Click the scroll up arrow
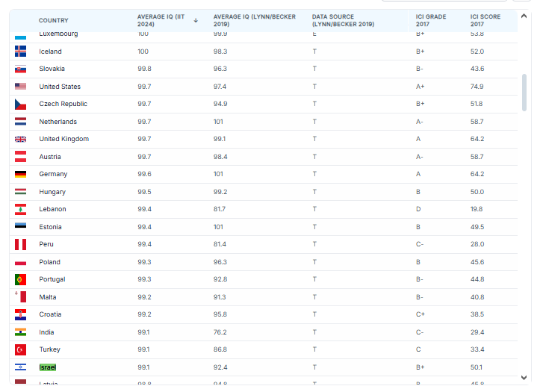This screenshot has height=392, width=543. tap(524, 16)
